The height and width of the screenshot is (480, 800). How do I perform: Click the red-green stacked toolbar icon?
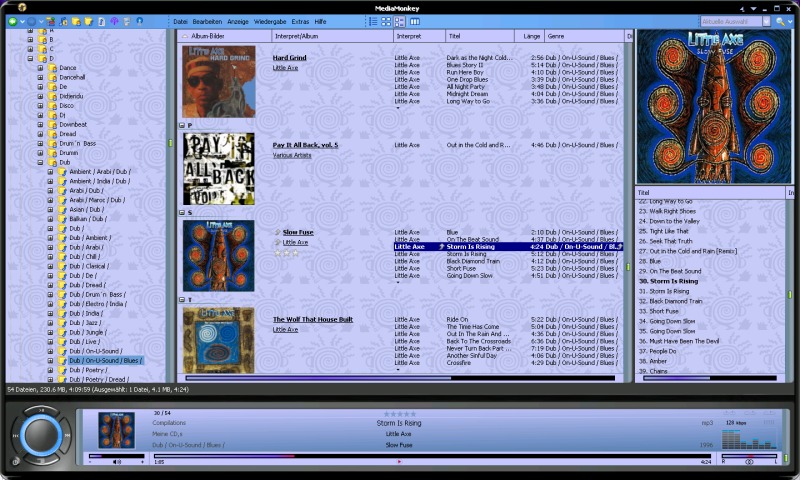[51, 21]
